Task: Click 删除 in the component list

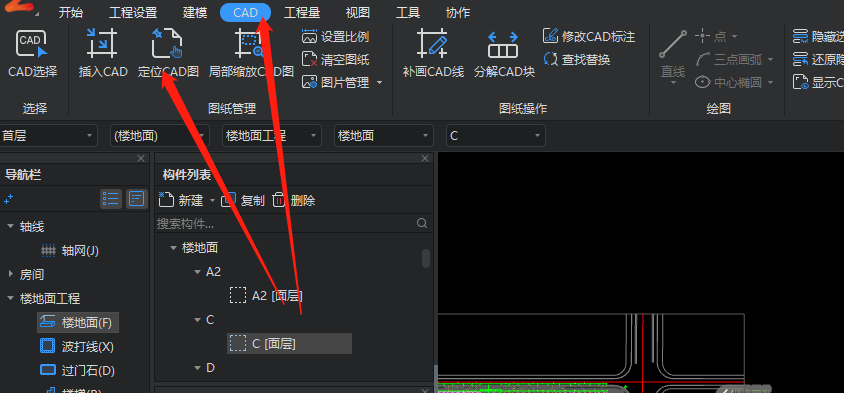Action: [x=294, y=201]
